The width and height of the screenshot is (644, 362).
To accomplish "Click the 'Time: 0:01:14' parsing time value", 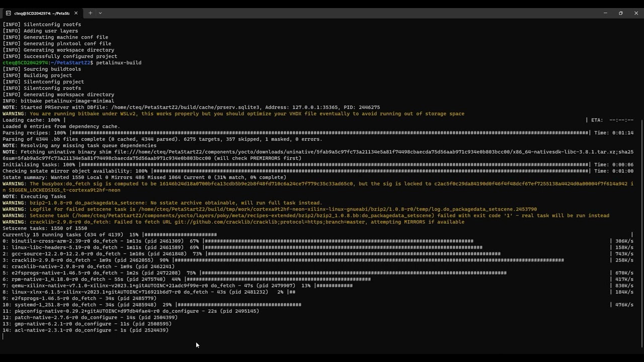I will pyautogui.click(x=614, y=133).
